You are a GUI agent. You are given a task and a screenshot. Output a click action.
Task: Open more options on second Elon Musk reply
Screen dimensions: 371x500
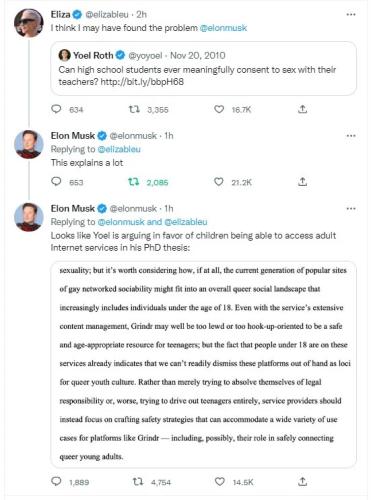coord(351,209)
